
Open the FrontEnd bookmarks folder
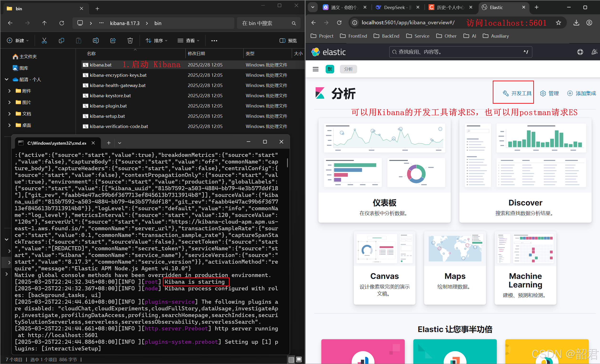click(353, 36)
